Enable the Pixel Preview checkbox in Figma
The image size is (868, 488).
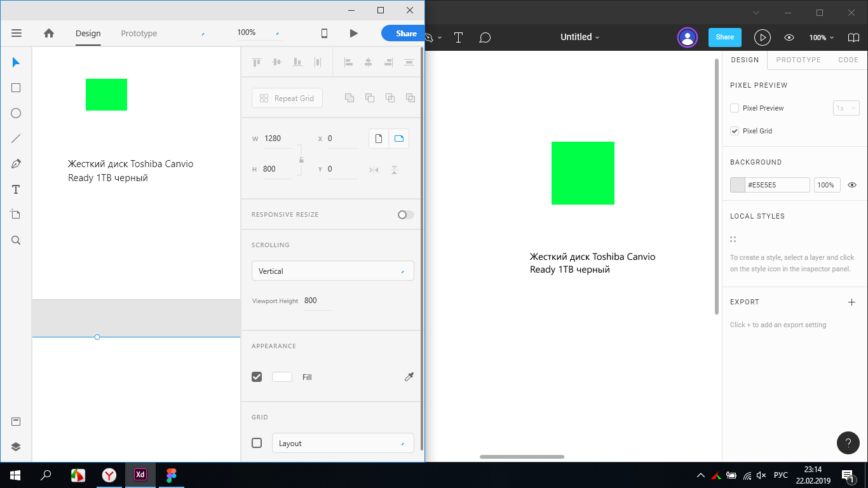tap(735, 108)
